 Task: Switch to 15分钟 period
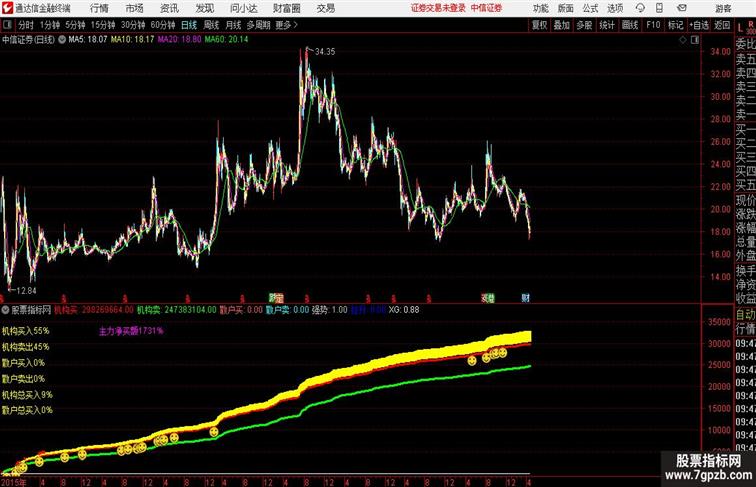(x=103, y=25)
